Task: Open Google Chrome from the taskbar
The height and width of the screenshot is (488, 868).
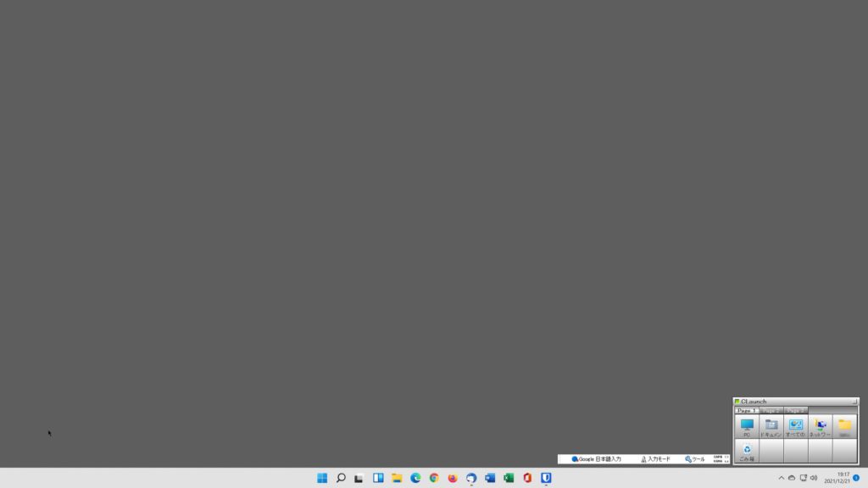Action: click(434, 478)
